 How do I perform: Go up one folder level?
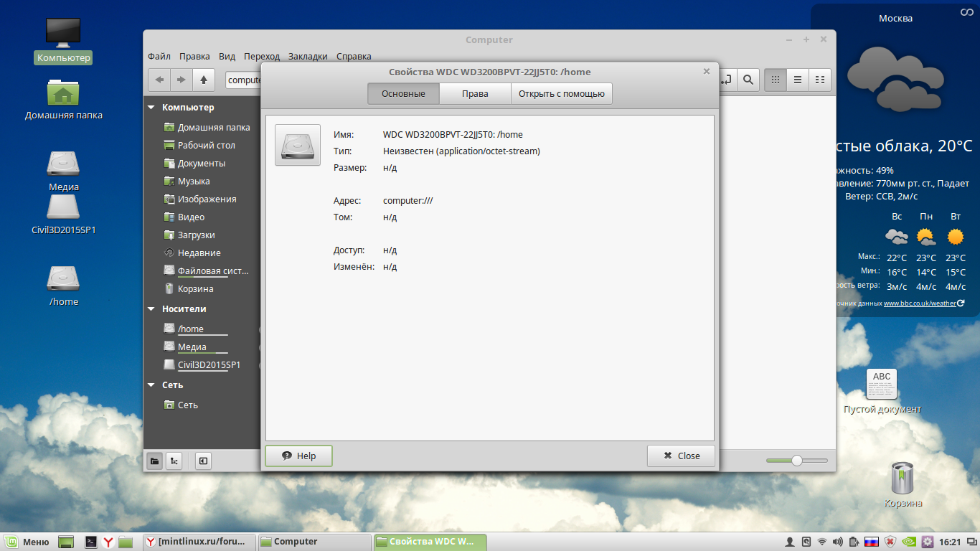tap(204, 80)
